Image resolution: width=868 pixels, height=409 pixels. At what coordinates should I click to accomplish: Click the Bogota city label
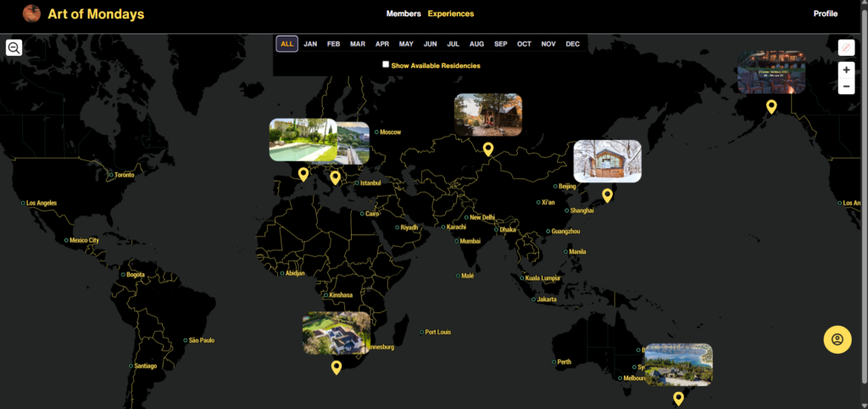pos(136,274)
